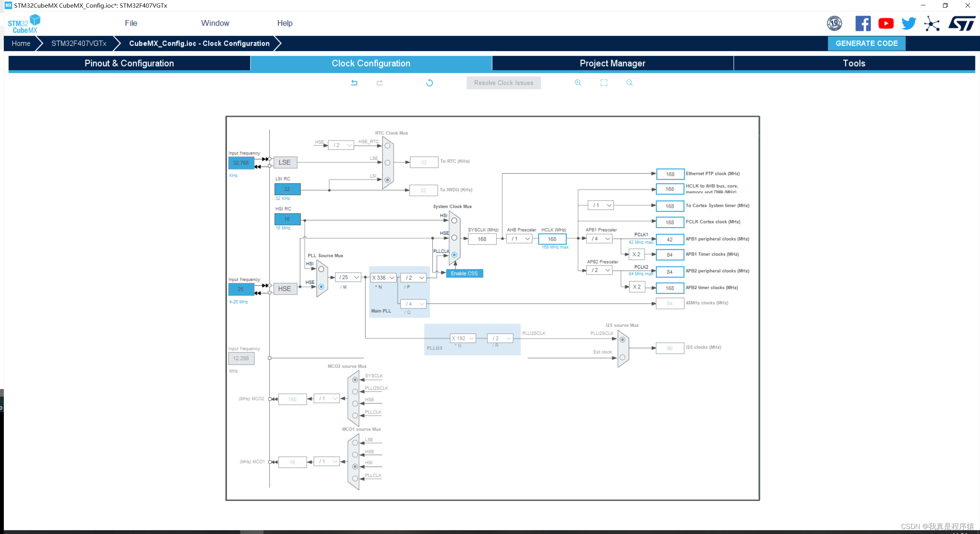Open the PLL /P divider dropdown
Viewport: 980px width, 534px height.
[413, 278]
